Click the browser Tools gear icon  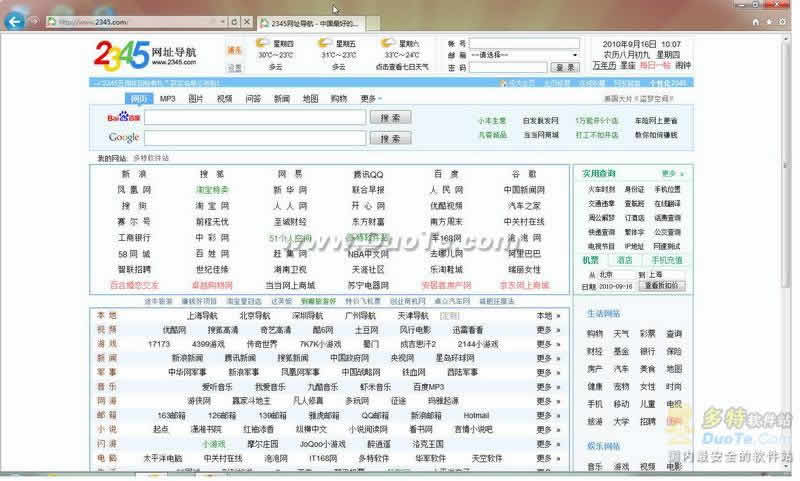click(x=782, y=21)
